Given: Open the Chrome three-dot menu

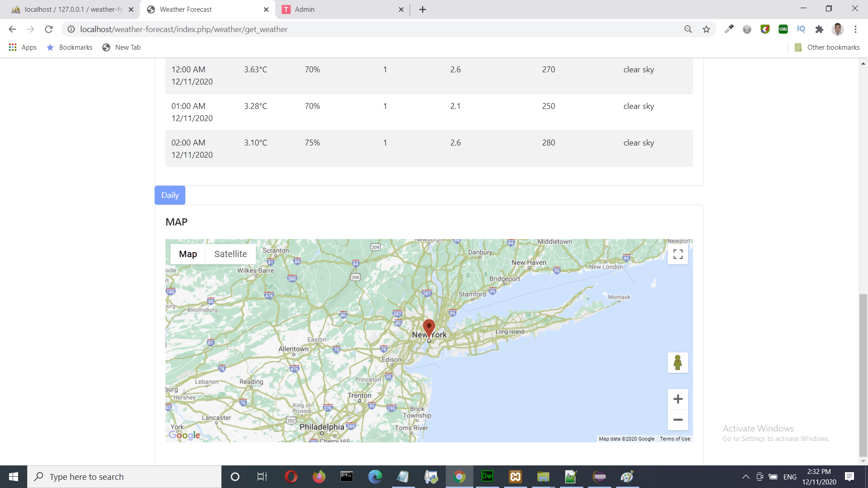Looking at the screenshot, I should click(x=855, y=29).
